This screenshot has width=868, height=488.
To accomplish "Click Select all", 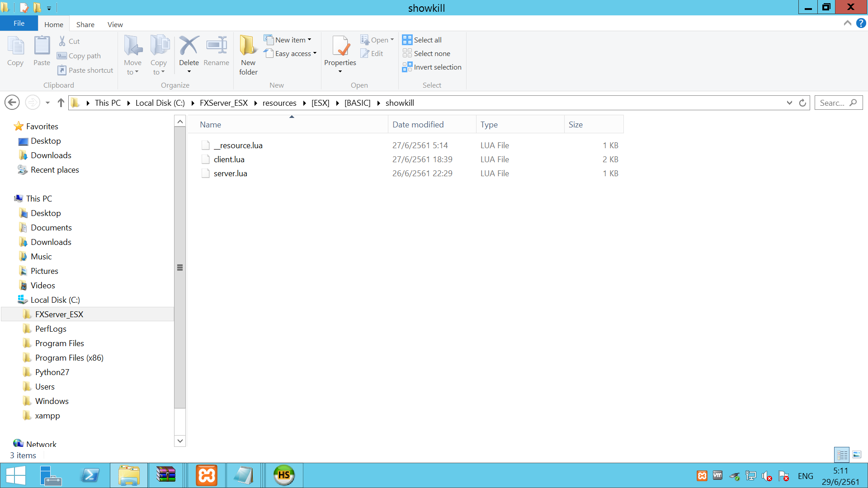I will (x=422, y=40).
